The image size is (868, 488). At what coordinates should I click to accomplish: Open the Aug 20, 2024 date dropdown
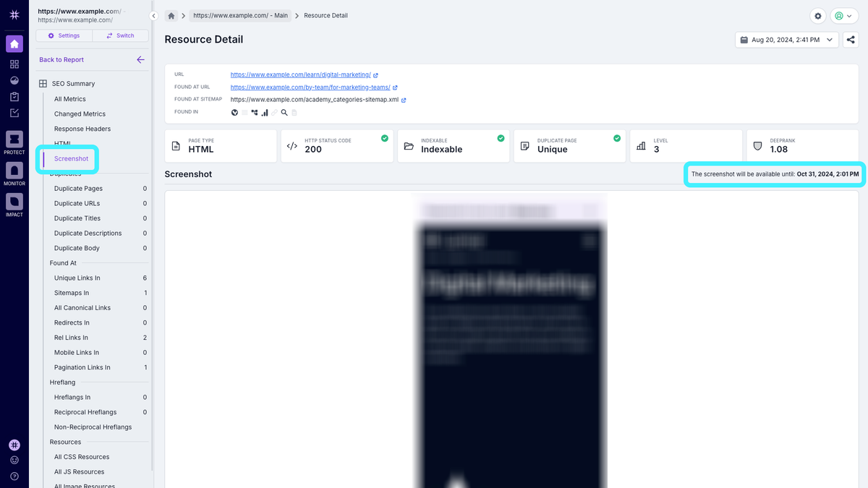pyautogui.click(x=787, y=40)
